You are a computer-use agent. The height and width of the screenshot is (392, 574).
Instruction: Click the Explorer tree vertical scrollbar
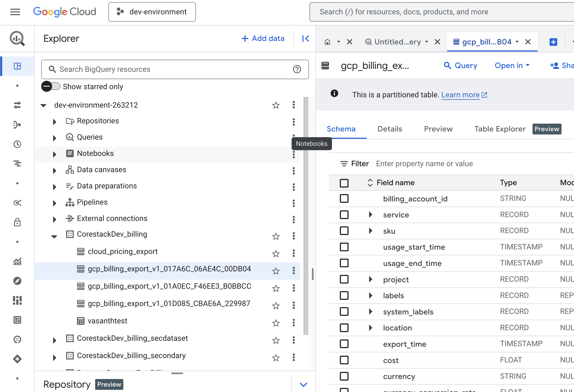tap(306, 216)
